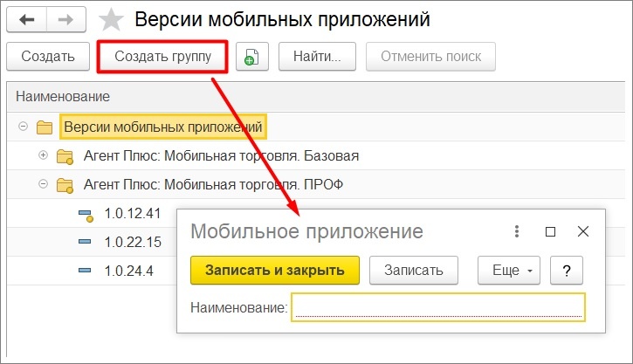Select the Версии мобильных приложений folder icon

pyautogui.click(x=45, y=127)
